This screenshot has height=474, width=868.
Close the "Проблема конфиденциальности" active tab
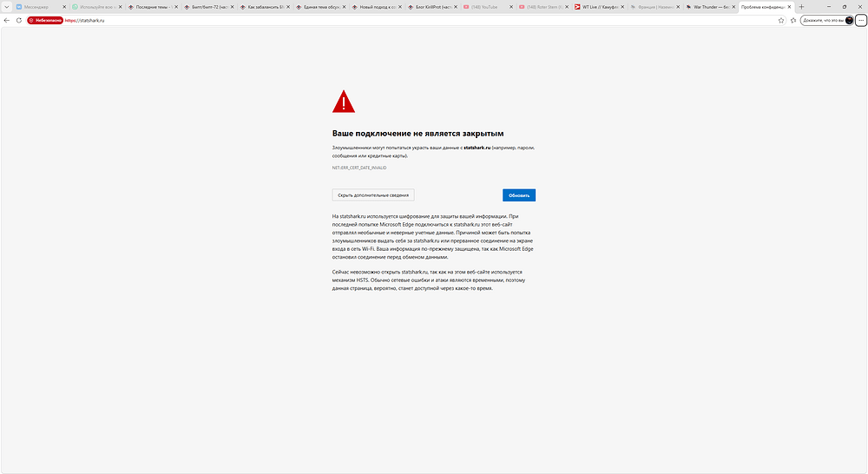(x=791, y=6)
